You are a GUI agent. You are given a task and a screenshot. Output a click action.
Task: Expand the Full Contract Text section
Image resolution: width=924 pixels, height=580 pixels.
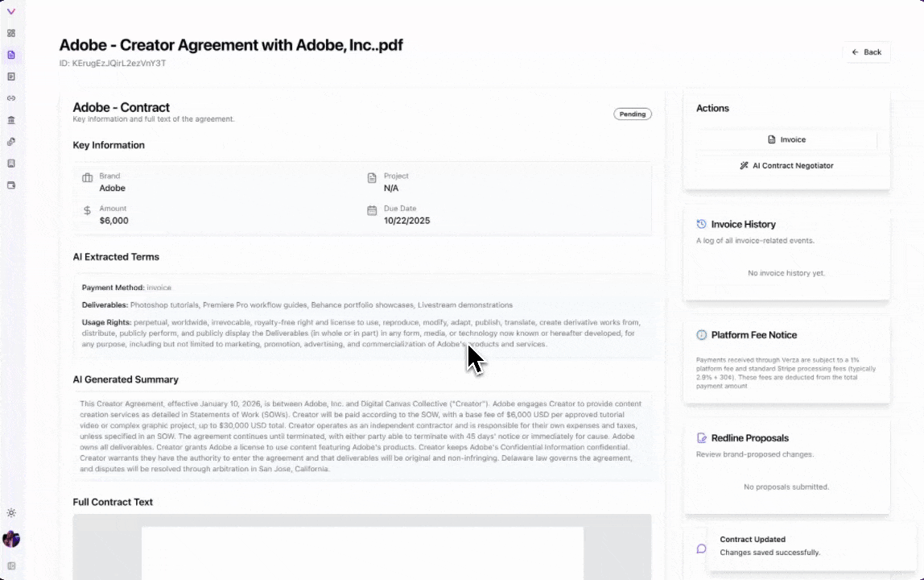113,502
